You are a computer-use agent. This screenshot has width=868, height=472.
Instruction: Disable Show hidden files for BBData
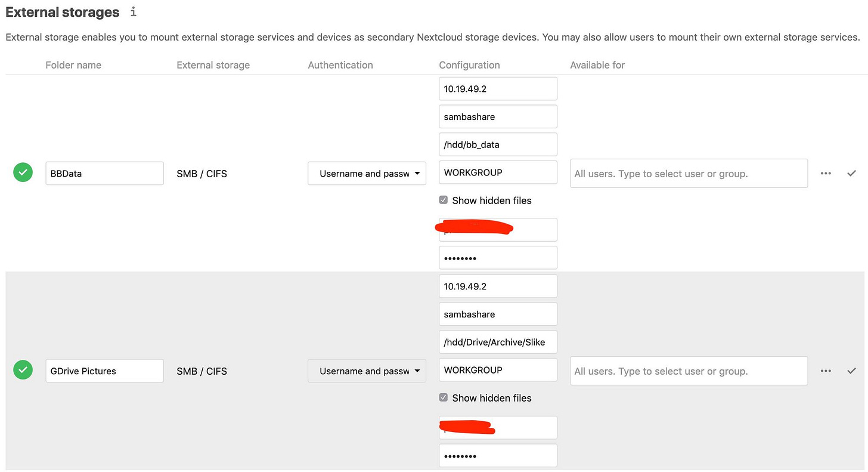click(x=443, y=199)
